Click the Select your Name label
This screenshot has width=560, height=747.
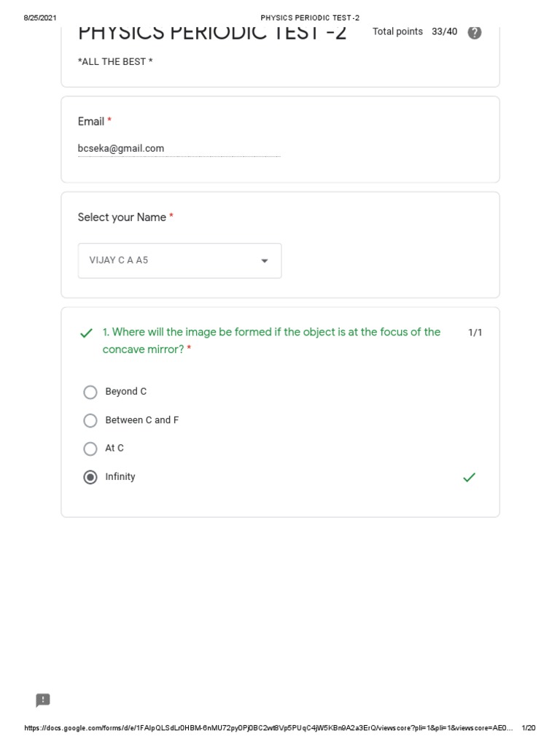[122, 217]
